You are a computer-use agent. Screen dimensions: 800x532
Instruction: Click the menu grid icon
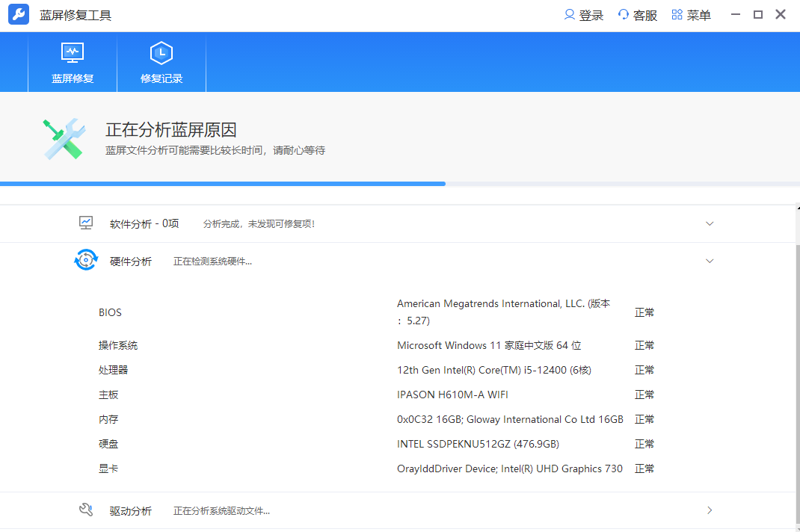point(677,15)
